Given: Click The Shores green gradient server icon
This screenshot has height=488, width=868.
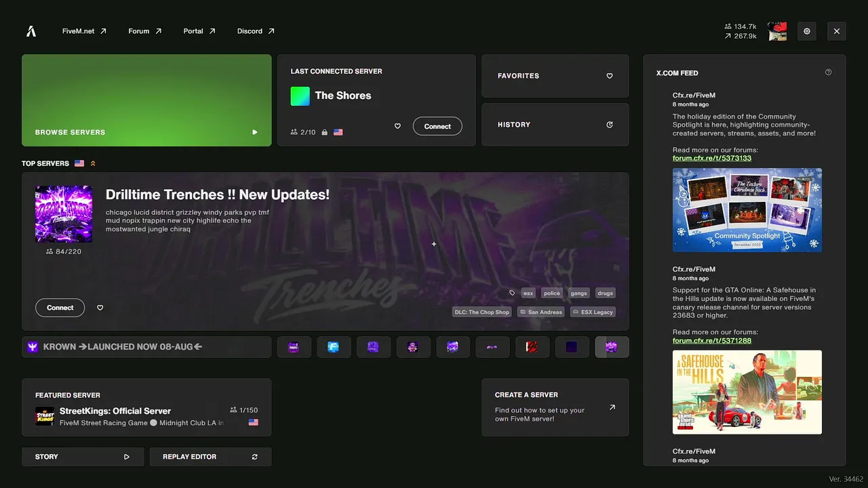Looking at the screenshot, I should click(x=300, y=96).
